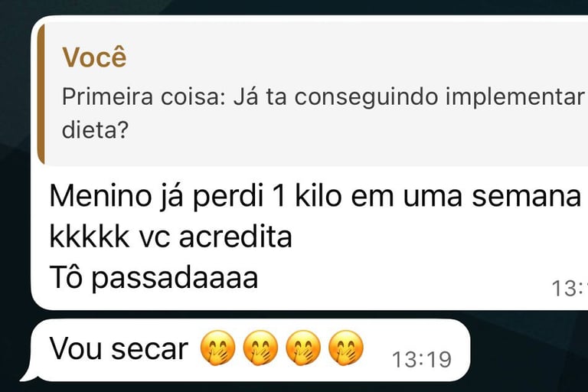This screenshot has height=392, width=588.
Task: Click the word 'dieta?' in the quote
Action: coord(95,129)
